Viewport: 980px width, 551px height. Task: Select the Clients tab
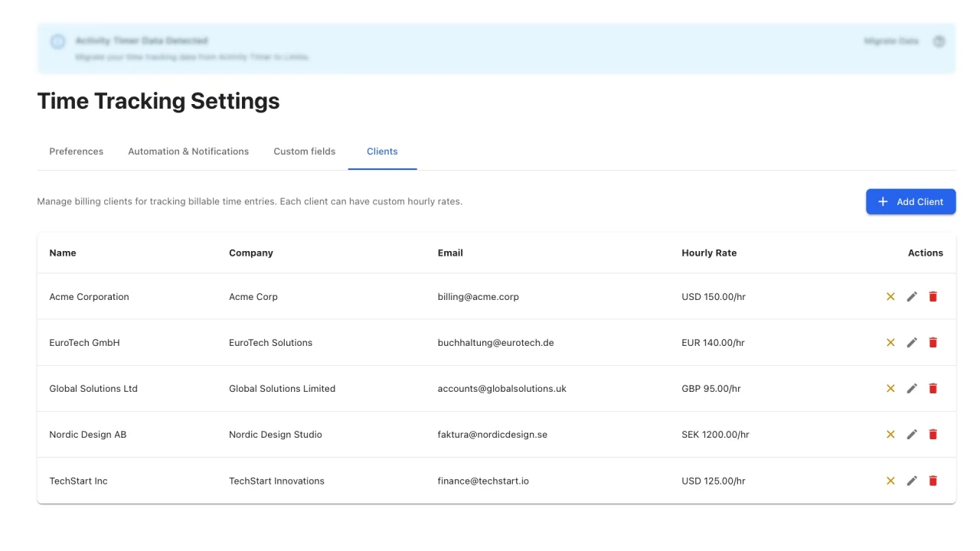(x=382, y=152)
